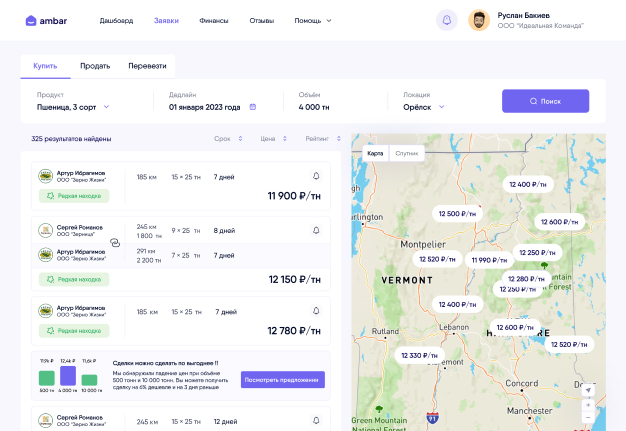Click Посмотреть предложения button
The image size is (626, 431).
pos(282,379)
